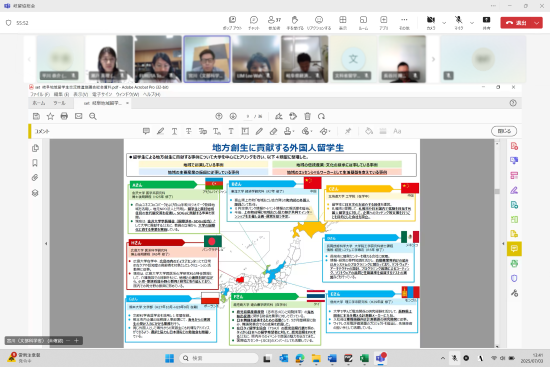This screenshot has height=367, width=550.
Task: Click the Acrobat eraser tool
Action: [x=273, y=131]
